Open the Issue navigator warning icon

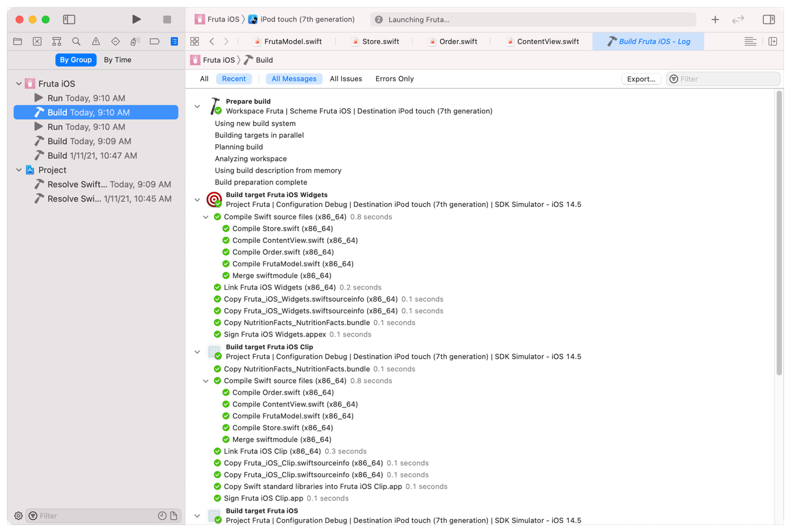click(96, 41)
